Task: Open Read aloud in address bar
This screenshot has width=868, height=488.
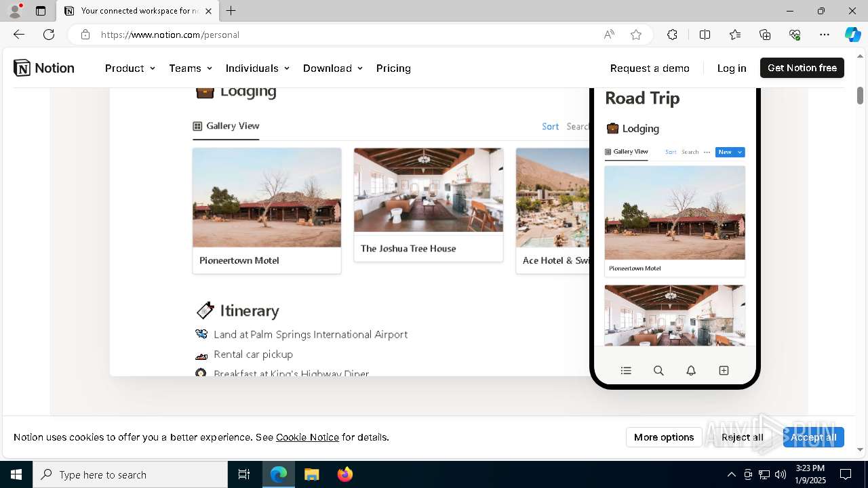Action: click(609, 35)
